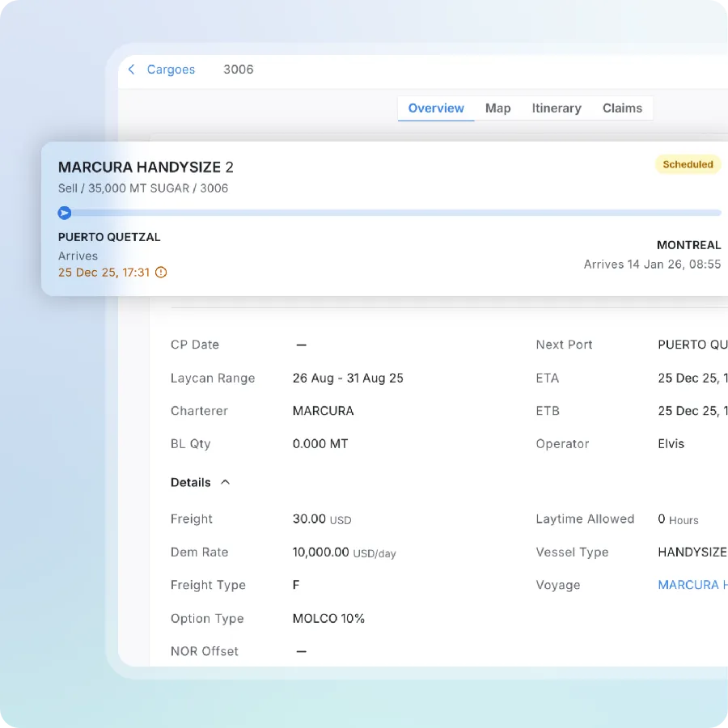This screenshot has height=728, width=728.
Task: Navigate back using the left chevron icon
Action: click(x=131, y=70)
